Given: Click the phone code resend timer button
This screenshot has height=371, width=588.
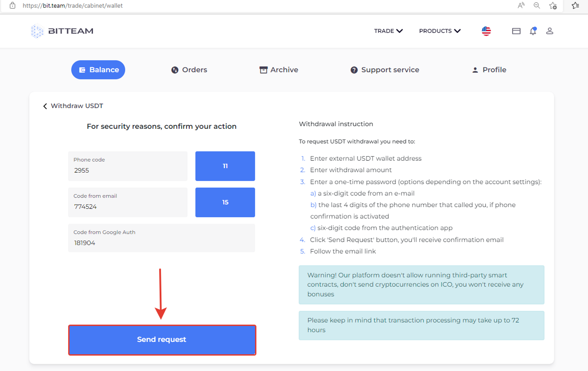Looking at the screenshot, I should pyautogui.click(x=225, y=166).
